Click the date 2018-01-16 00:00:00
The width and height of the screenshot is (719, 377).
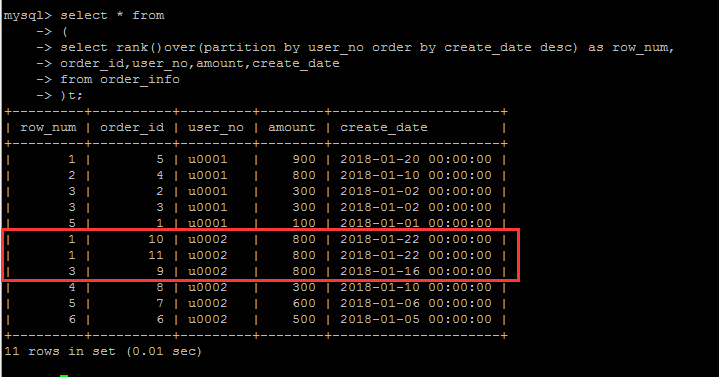point(415,272)
